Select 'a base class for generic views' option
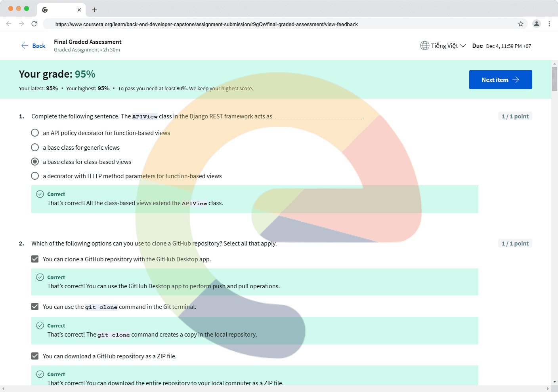The width and height of the screenshot is (558, 392). (x=35, y=147)
